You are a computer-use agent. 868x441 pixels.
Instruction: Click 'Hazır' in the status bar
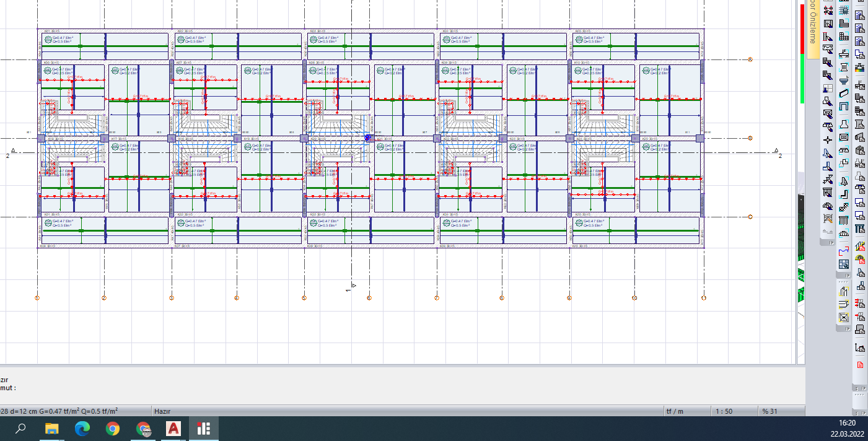pos(162,411)
